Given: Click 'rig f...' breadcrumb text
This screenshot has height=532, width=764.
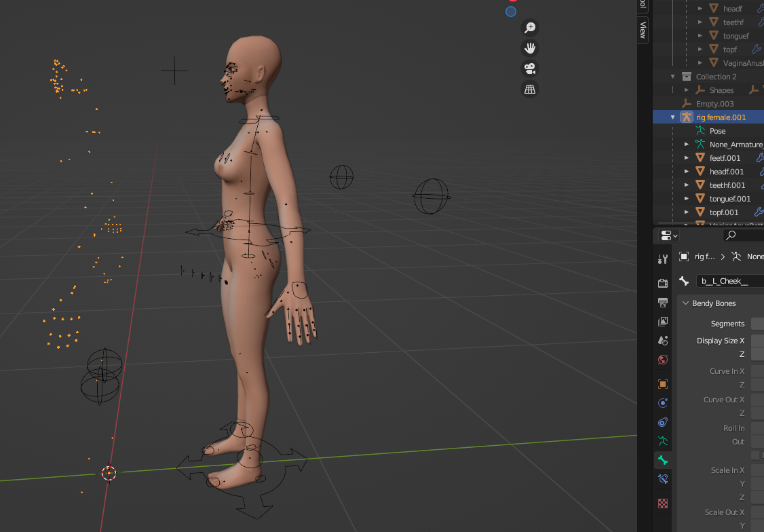Looking at the screenshot, I should 704,256.
